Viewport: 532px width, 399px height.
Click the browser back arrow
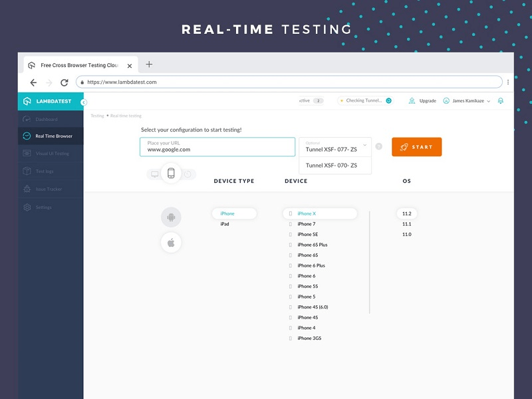click(x=33, y=82)
